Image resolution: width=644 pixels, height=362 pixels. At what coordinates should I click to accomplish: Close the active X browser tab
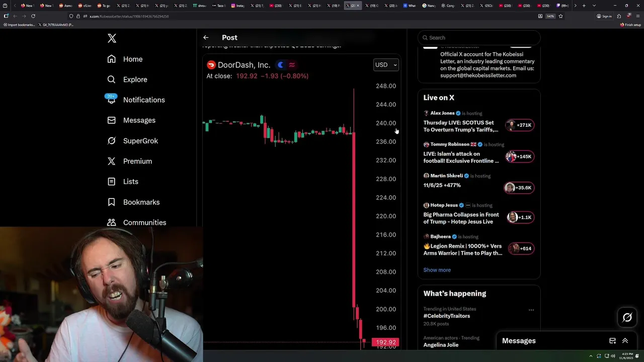tap(358, 6)
